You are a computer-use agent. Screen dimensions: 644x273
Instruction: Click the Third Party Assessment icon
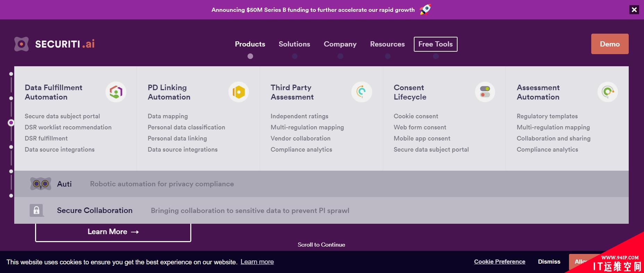point(362,92)
